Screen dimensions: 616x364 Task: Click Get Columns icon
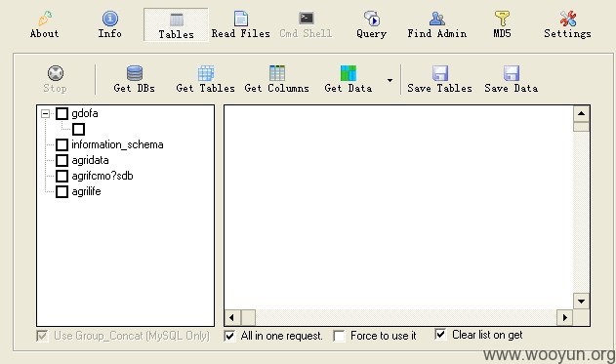coord(277,73)
